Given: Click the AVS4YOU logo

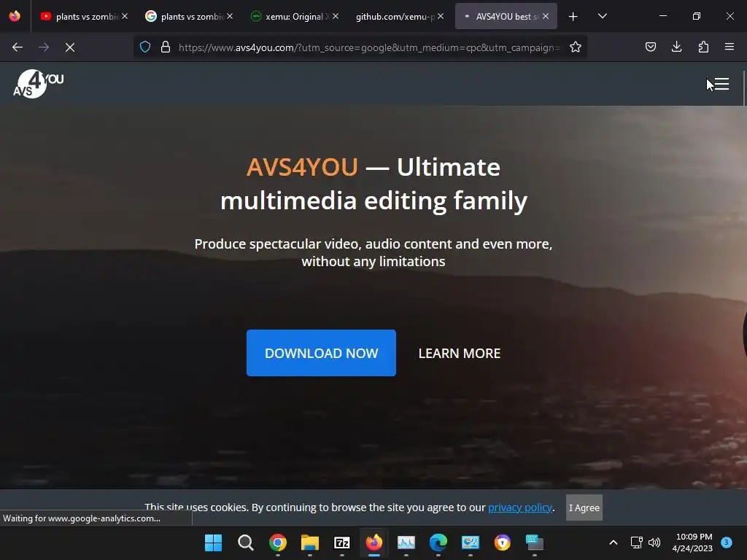Looking at the screenshot, I should [38, 84].
